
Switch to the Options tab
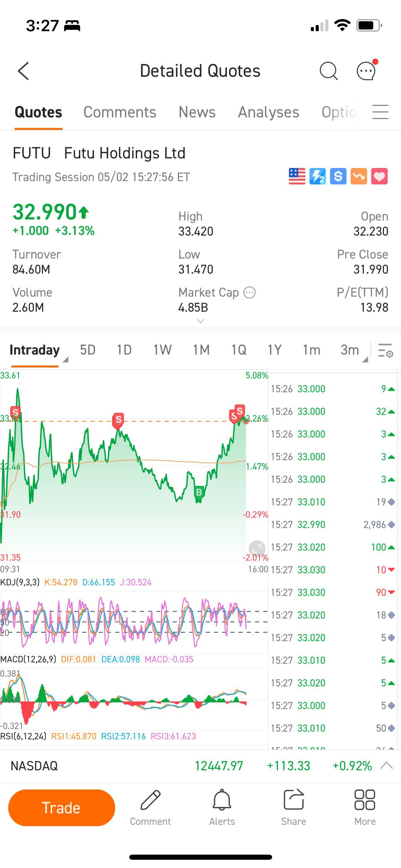tap(340, 112)
